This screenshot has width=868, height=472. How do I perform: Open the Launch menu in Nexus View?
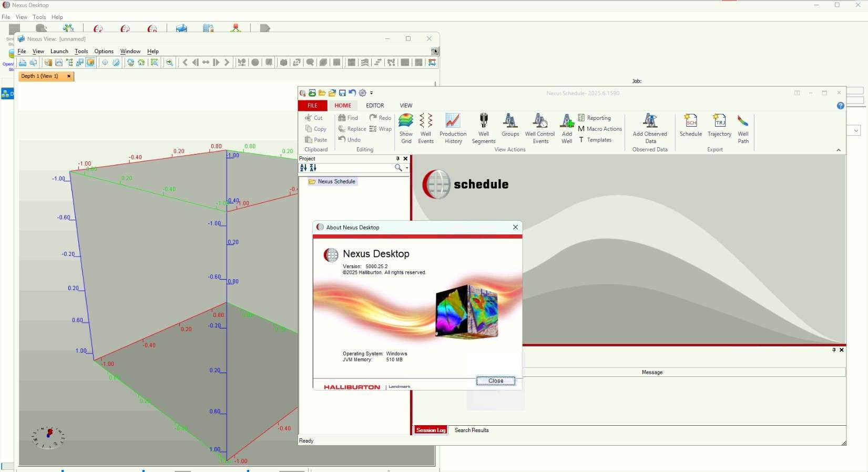click(x=59, y=52)
